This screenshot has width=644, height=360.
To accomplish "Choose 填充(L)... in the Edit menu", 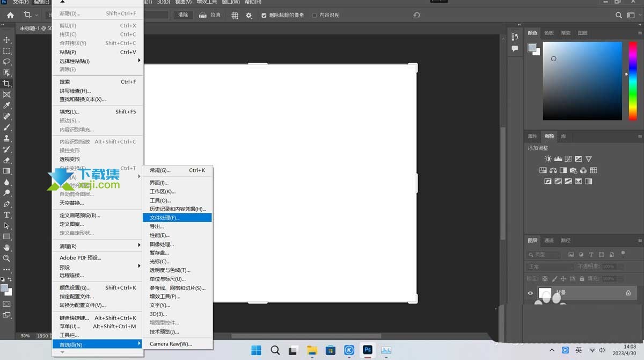I will [x=99, y=112].
